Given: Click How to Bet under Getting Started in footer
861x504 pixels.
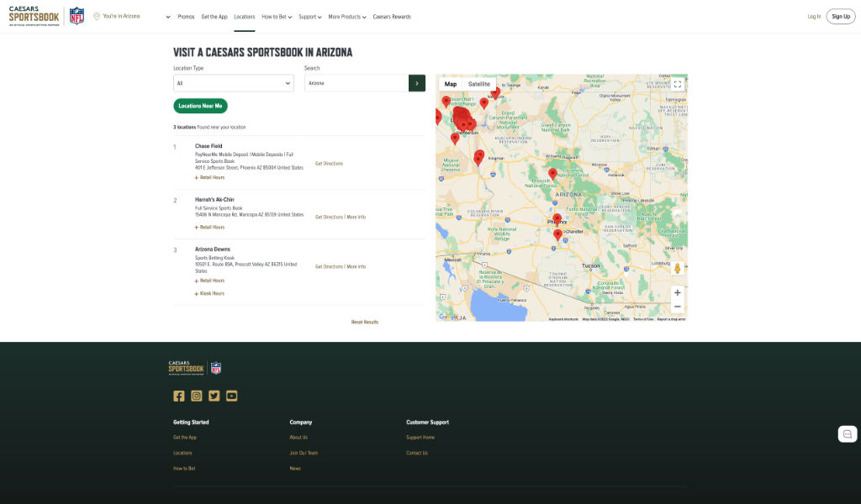Looking at the screenshot, I should click(184, 469).
